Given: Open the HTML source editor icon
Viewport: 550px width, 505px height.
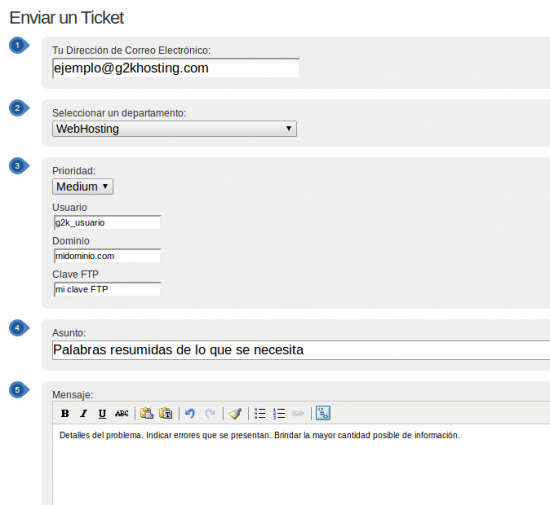Looking at the screenshot, I should pos(323,413).
